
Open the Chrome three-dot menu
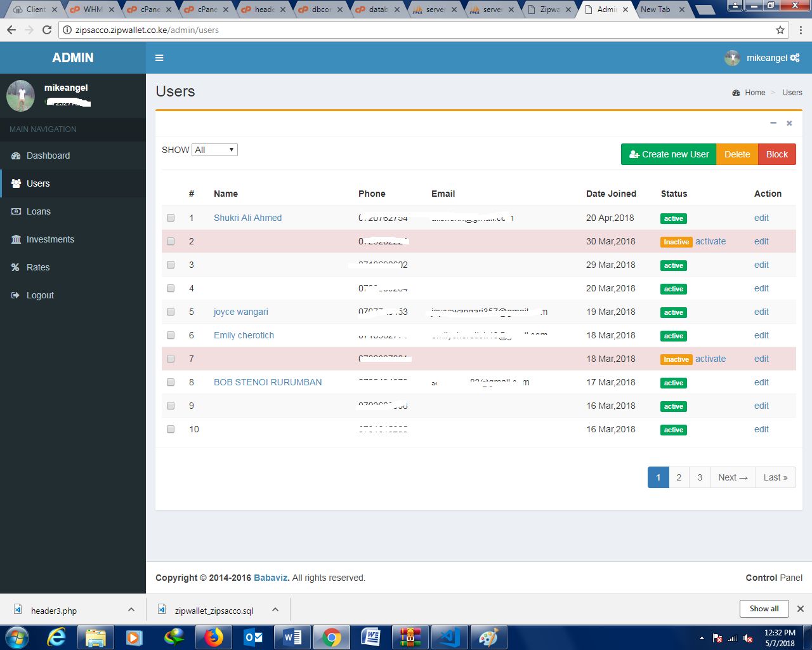(x=801, y=30)
